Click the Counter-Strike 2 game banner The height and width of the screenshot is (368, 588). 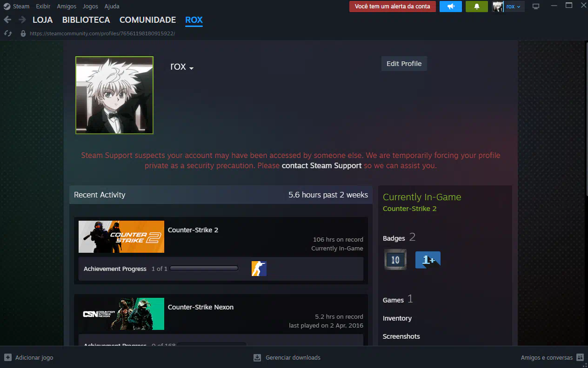[121, 237]
